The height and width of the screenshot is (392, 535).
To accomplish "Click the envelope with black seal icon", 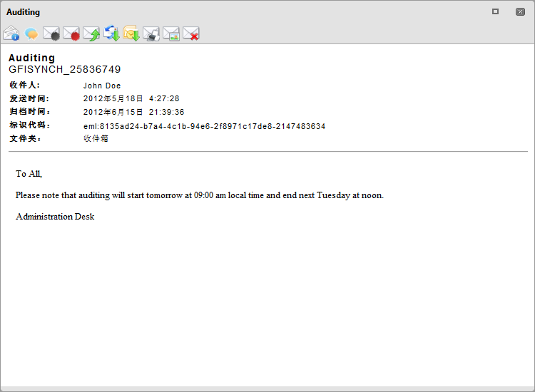I will 51,33.
